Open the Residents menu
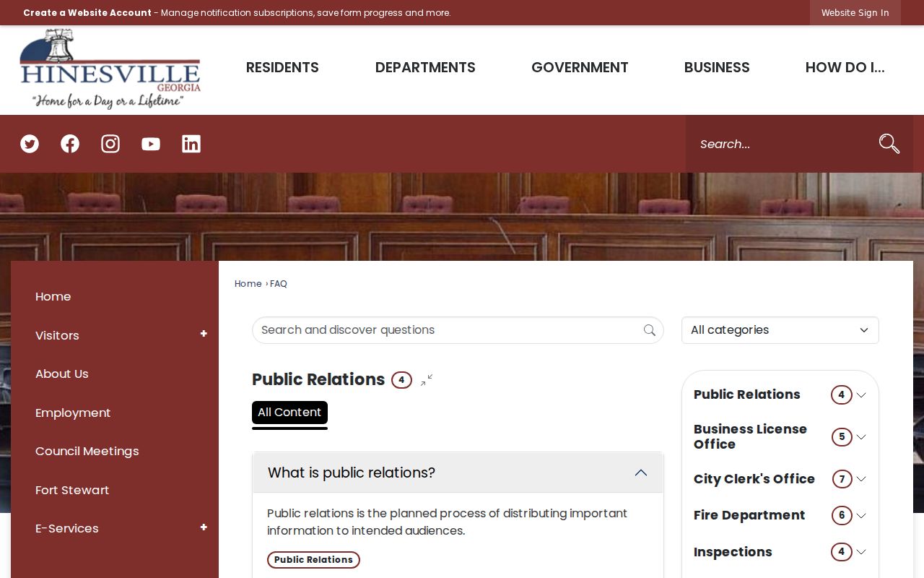Screen dimensions: 924x578 point(282,67)
